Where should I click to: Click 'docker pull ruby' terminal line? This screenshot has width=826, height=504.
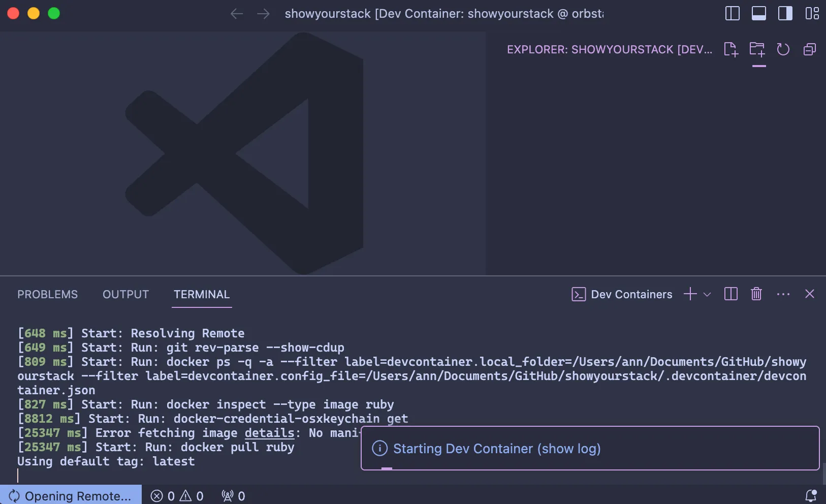click(x=156, y=447)
